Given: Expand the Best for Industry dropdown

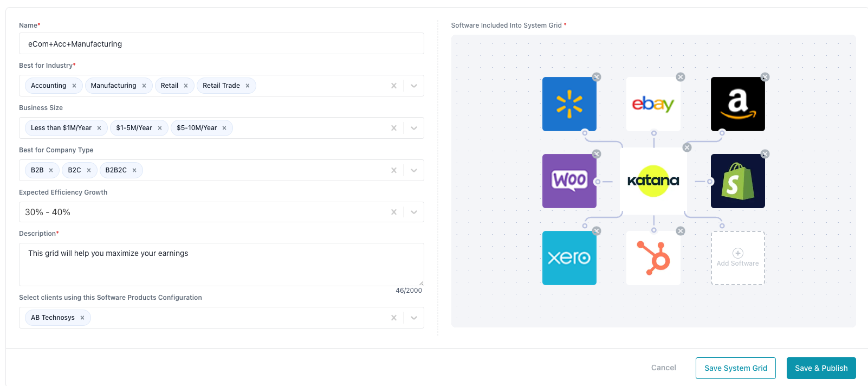Looking at the screenshot, I should tap(414, 86).
